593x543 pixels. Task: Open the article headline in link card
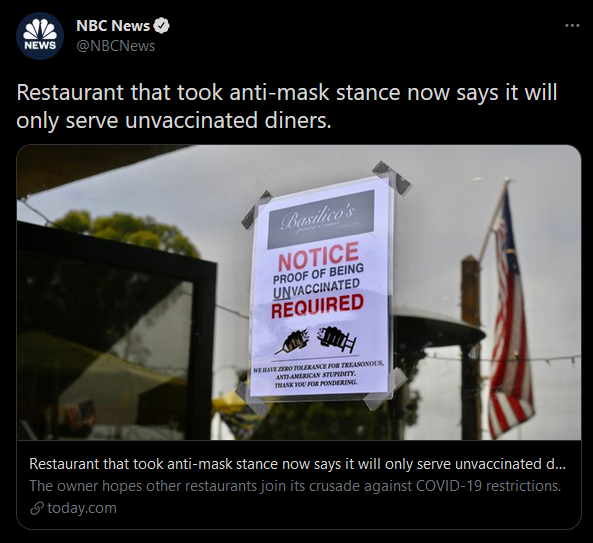click(297, 464)
